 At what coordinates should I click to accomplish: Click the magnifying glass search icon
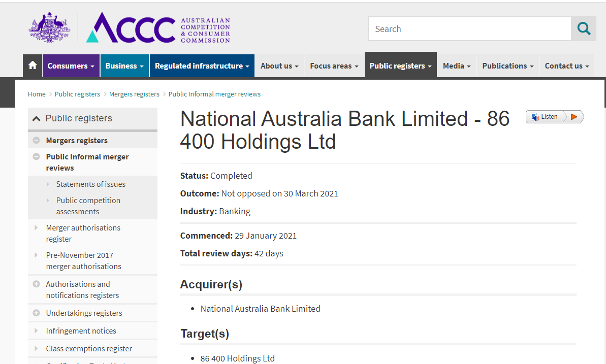[x=584, y=29]
